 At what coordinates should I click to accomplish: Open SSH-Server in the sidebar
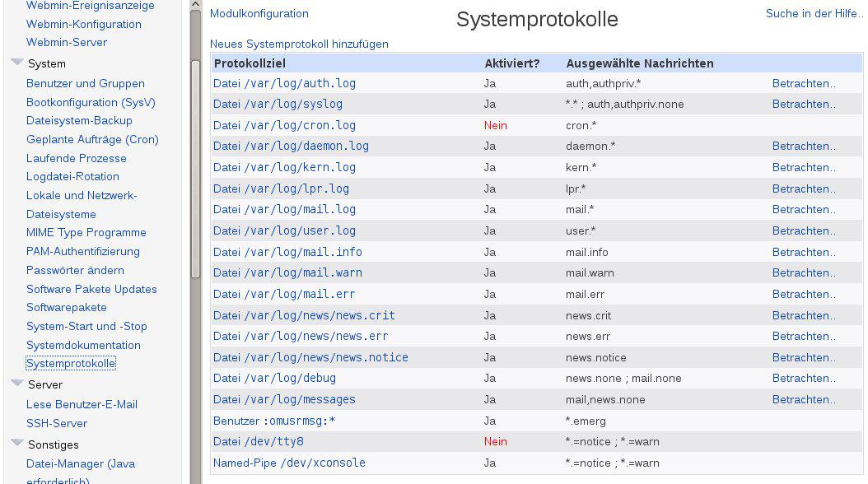pos(57,423)
